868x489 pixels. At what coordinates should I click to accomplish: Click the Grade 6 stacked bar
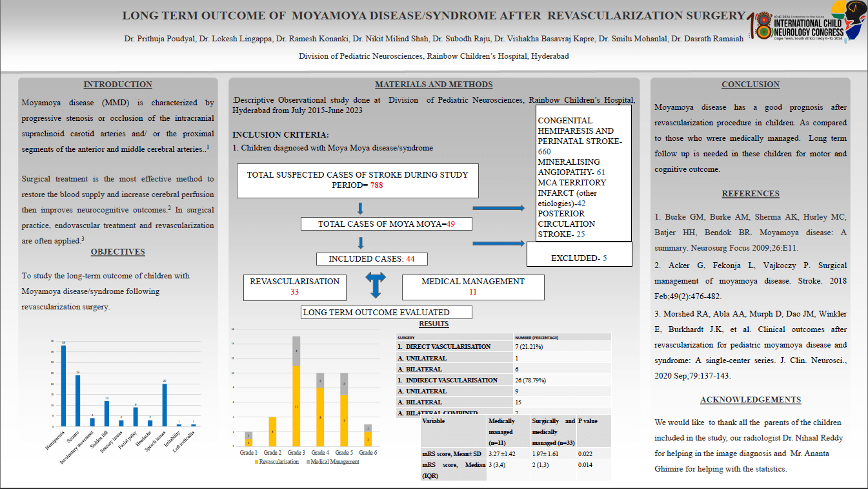coord(368,435)
